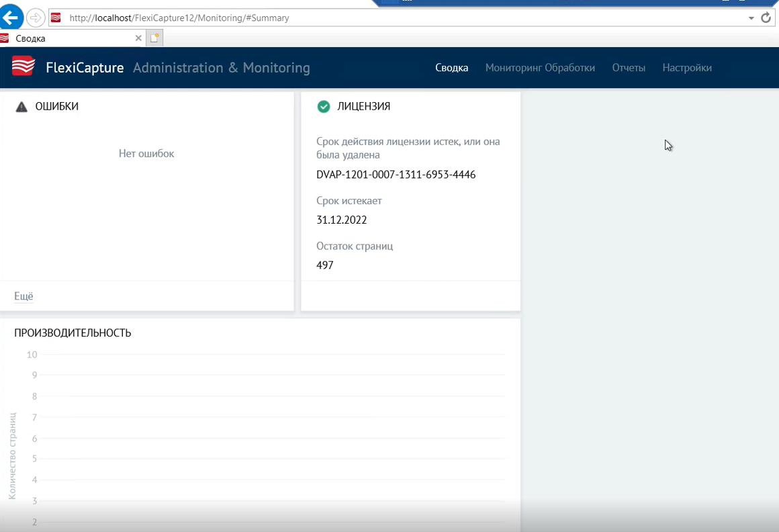Click the FlexiCapture product title
The image size is (779, 532).
(85, 68)
